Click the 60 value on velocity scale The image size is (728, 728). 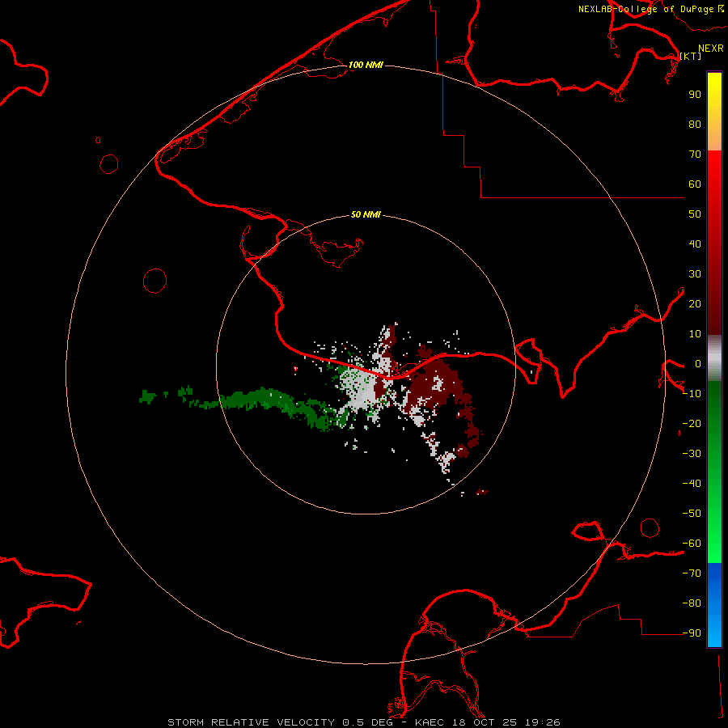(x=695, y=184)
